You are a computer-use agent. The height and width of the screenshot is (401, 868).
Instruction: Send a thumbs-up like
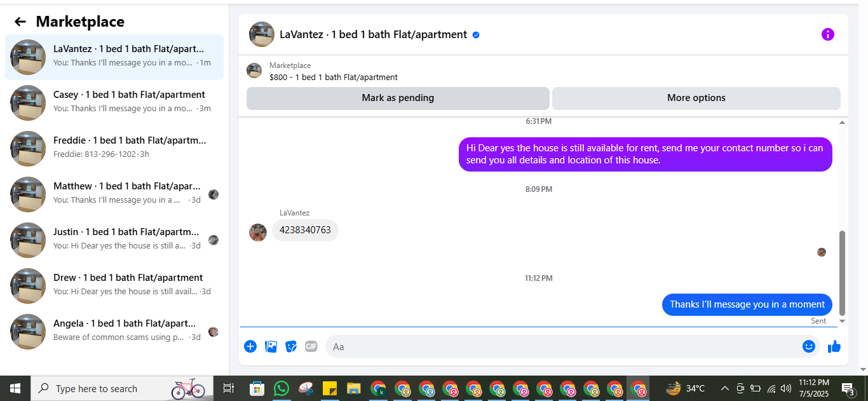[x=834, y=346]
